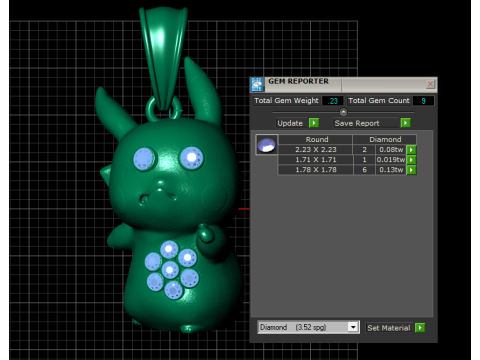Click the Gem Reporter title bar

pyautogui.click(x=343, y=85)
